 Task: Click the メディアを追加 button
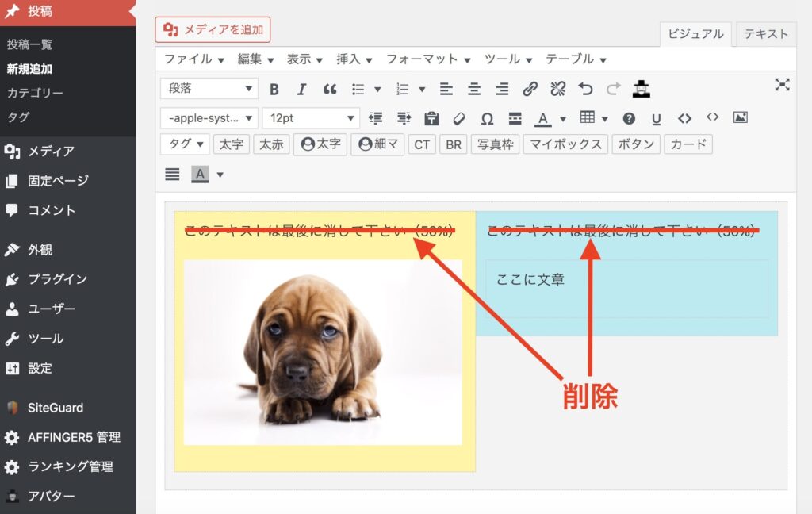[213, 30]
